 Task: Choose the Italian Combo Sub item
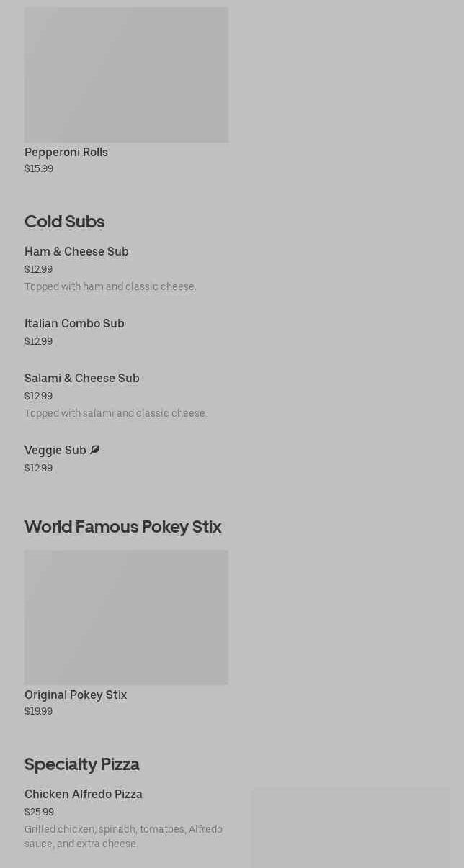click(x=74, y=323)
